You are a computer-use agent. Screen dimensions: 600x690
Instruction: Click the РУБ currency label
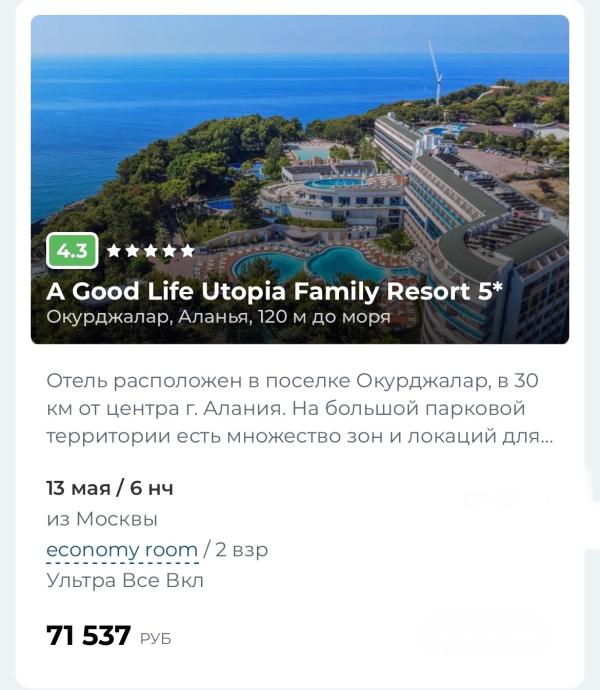pos(155,639)
